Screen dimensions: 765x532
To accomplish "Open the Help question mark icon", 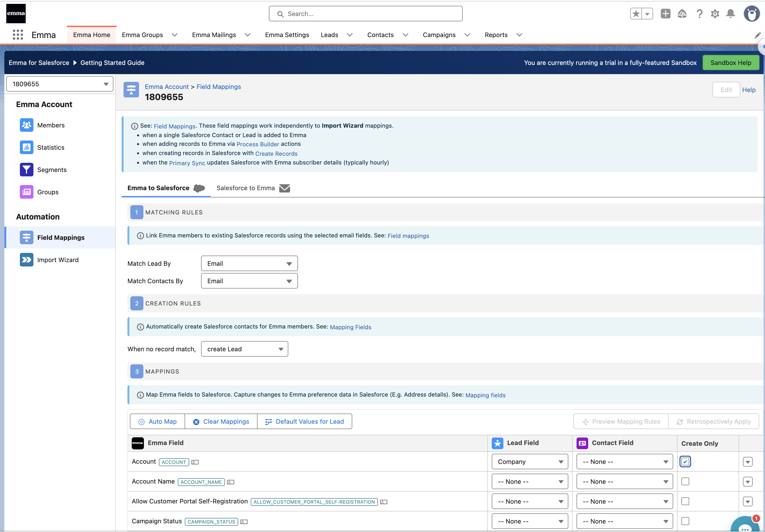I will (x=699, y=14).
